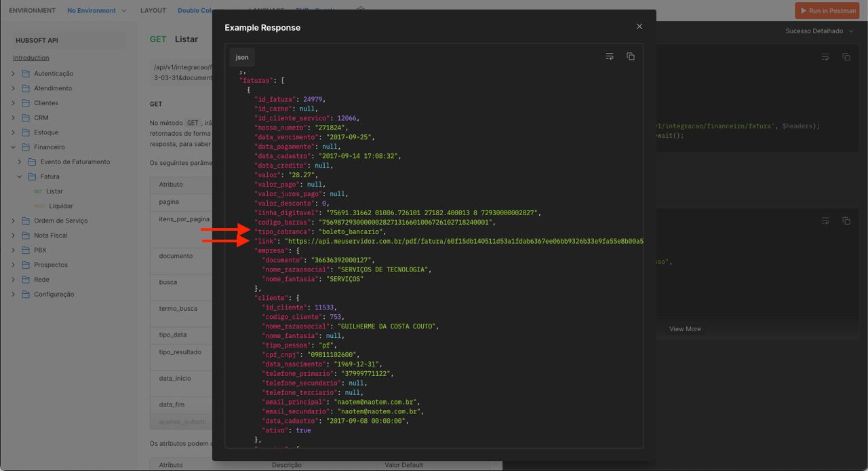
Task: Open the Sucesso Detalhado example dropdown
Action: 819,31
